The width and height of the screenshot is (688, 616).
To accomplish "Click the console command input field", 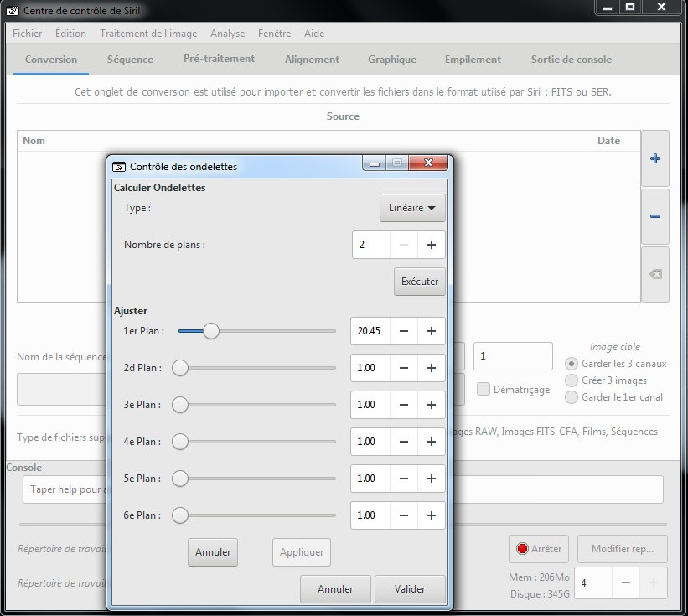I will pyautogui.click(x=343, y=489).
